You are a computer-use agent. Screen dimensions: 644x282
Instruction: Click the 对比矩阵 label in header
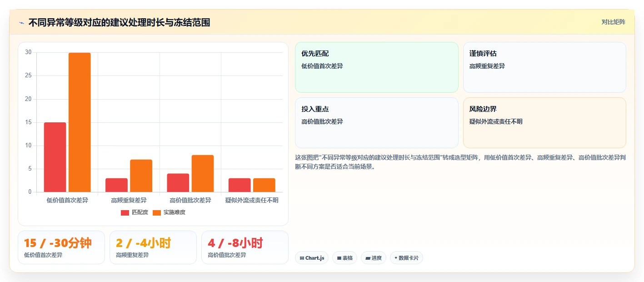(614, 22)
